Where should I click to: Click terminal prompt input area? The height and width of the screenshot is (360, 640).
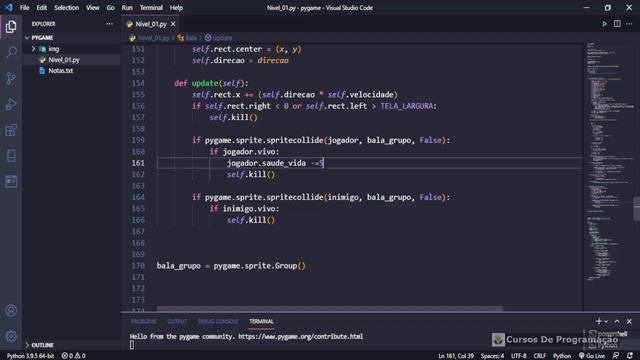132,345
